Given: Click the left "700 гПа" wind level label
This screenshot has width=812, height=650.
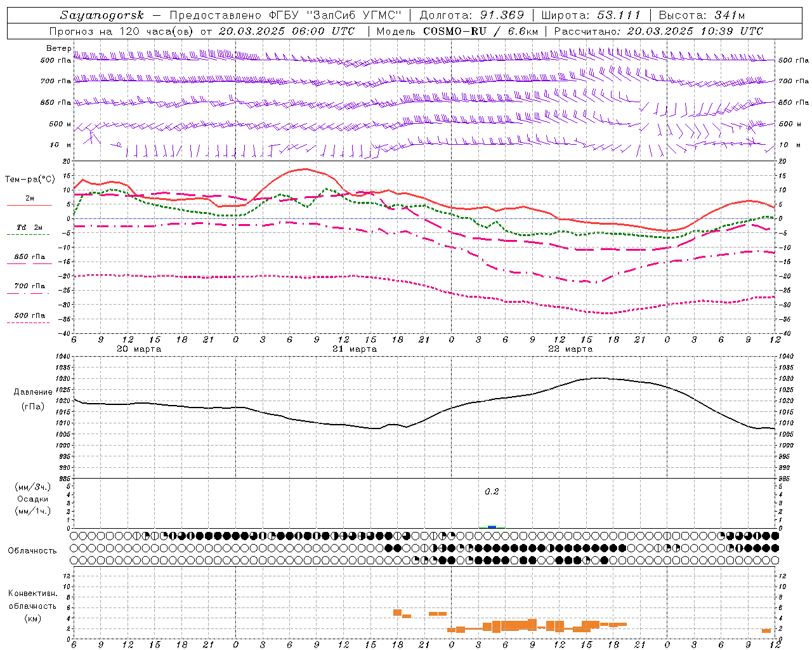Looking at the screenshot, I should click(56, 81).
